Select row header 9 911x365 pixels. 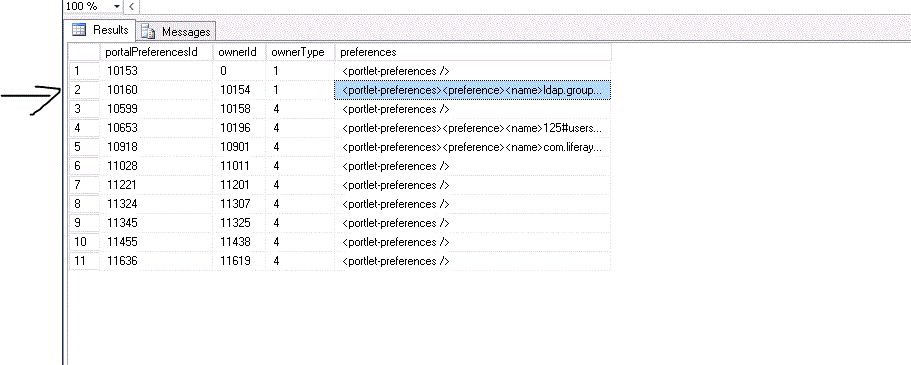tap(84, 223)
